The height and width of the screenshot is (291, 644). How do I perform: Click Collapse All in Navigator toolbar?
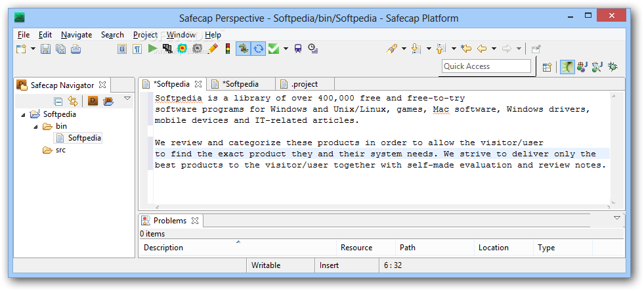click(58, 101)
